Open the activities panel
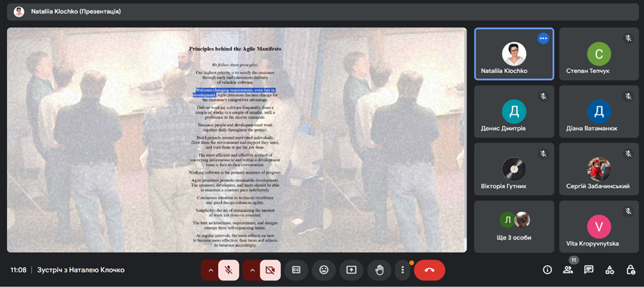Image resolution: width=644 pixels, height=287 pixels. [610, 270]
